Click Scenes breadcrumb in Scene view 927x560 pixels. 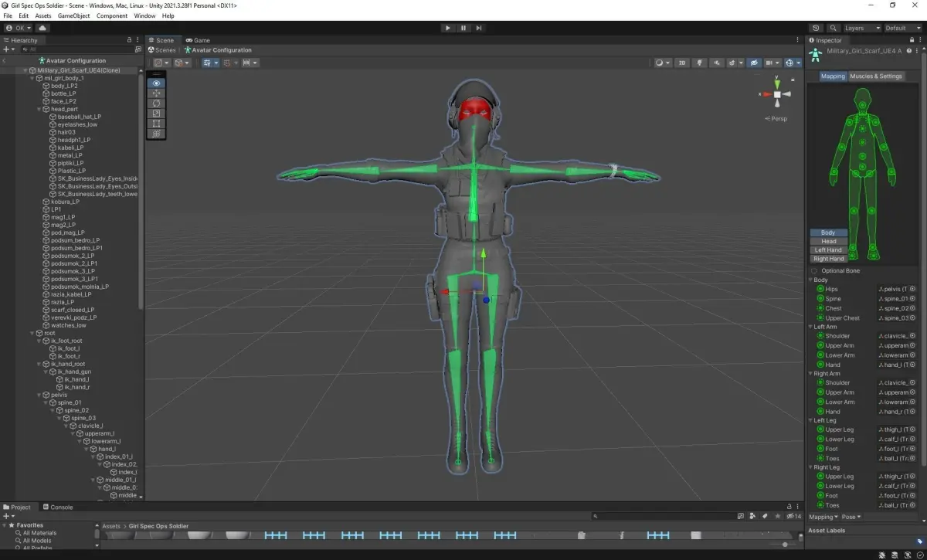(162, 50)
